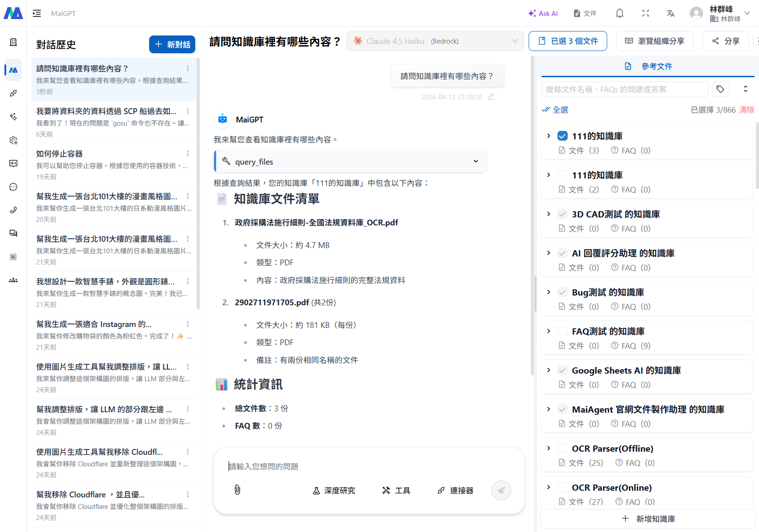Collapse the query_files result panel
Image resolution: width=759 pixels, height=532 pixels.
[475, 161]
